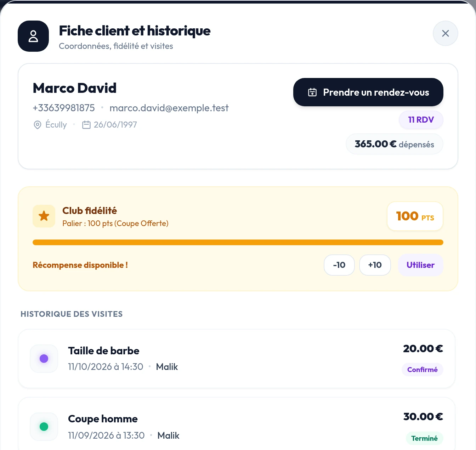Screen dimensions: 476x450
Task: Click Utiliser to redeem reward
Action: pyautogui.click(x=420, y=265)
